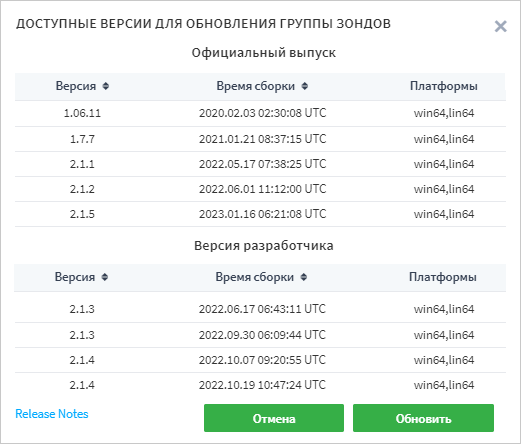Select version 1.7.7 row
This screenshot has width=521, height=444.
[x=260, y=139]
